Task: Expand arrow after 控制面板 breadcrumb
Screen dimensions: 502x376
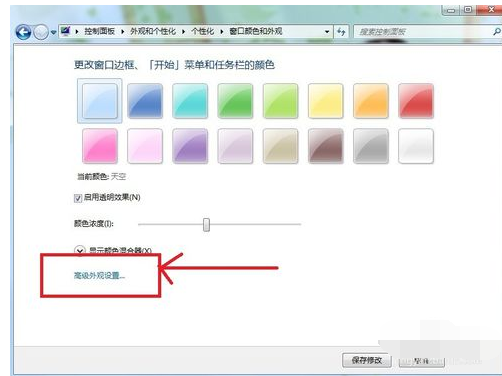Action: tap(122, 32)
